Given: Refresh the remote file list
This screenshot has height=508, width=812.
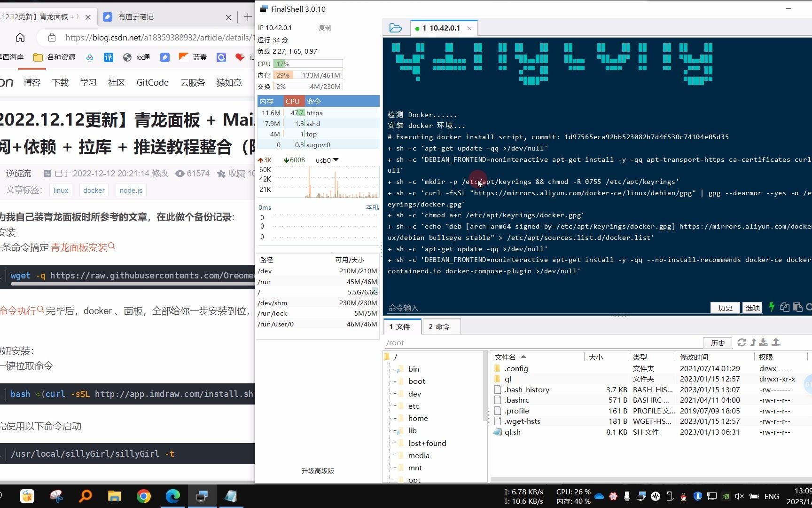Looking at the screenshot, I should coord(742,342).
